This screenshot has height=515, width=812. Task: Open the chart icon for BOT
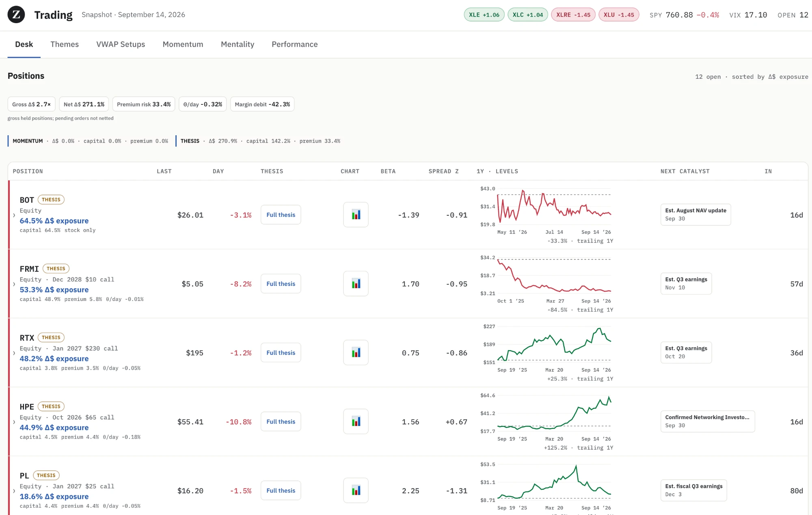356,214
